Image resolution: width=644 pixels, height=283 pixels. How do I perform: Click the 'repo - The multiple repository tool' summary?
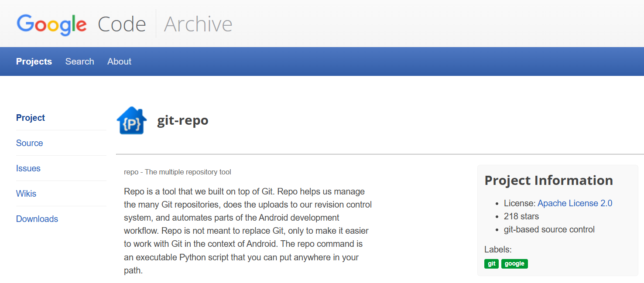click(x=178, y=172)
